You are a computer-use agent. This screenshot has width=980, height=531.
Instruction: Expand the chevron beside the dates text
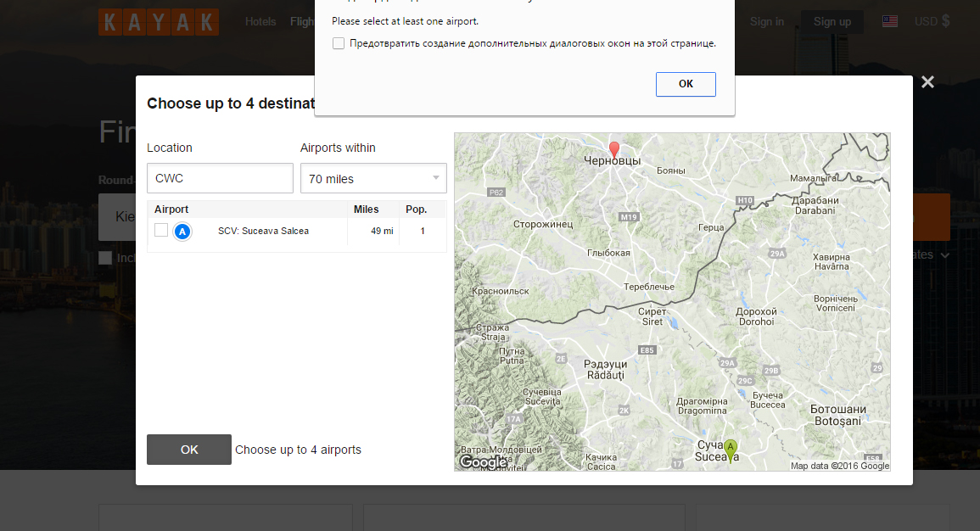(944, 255)
